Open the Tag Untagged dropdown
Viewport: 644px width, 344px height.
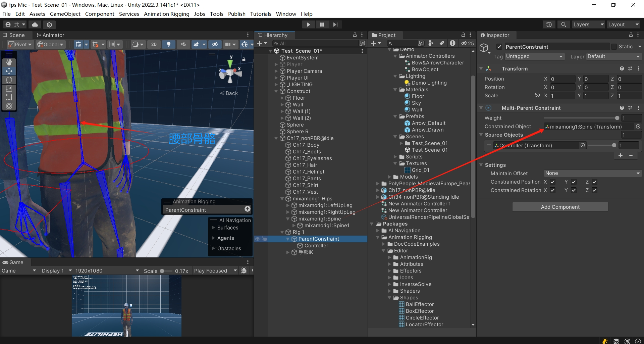coord(535,56)
